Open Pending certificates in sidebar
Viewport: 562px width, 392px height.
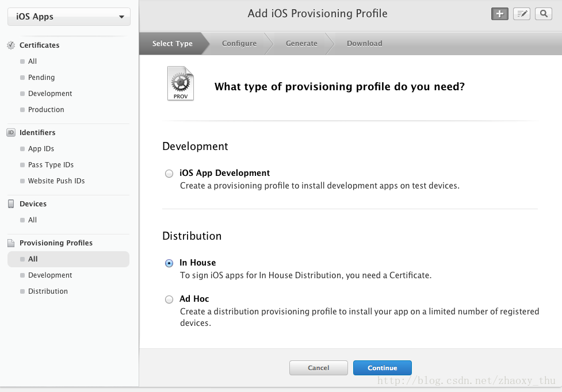41,78
